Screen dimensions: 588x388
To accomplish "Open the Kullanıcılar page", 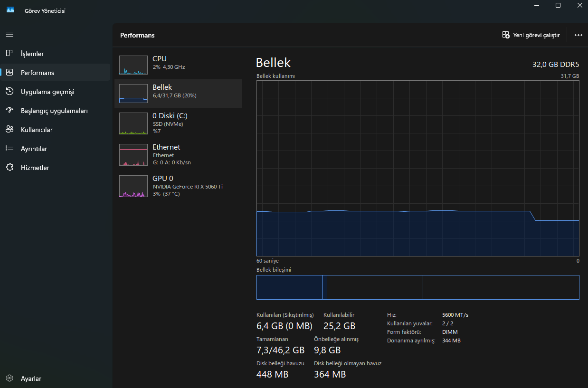I will 55,130.
